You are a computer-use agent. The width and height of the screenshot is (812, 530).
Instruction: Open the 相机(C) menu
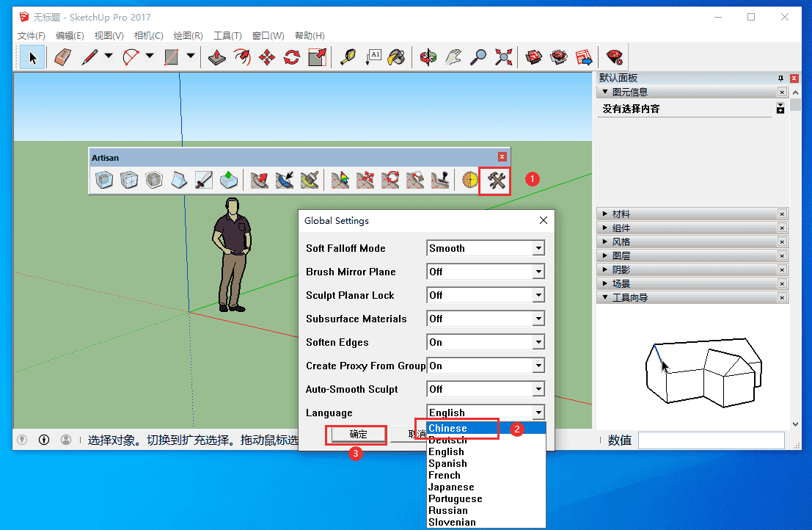[149, 36]
